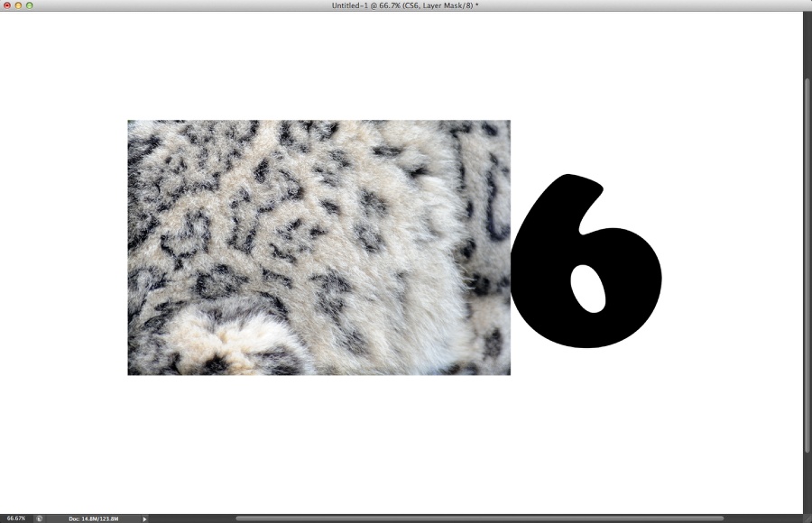
Task: Click the empty white canvas above the fur image
Action: click(x=316, y=63)
